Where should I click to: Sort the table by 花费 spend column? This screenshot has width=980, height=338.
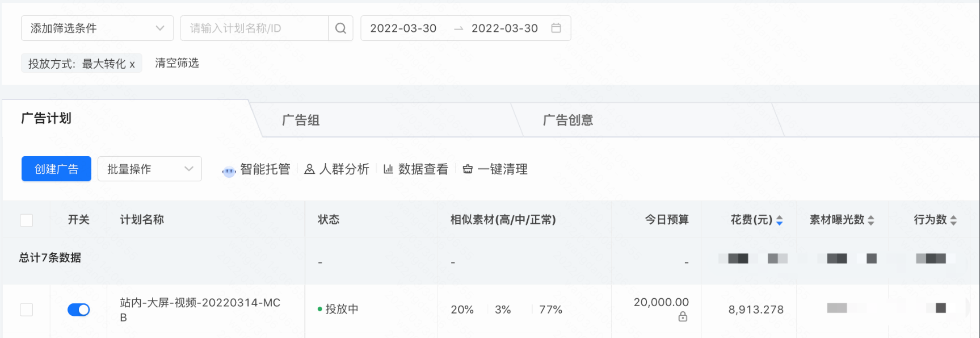(779, 220)
